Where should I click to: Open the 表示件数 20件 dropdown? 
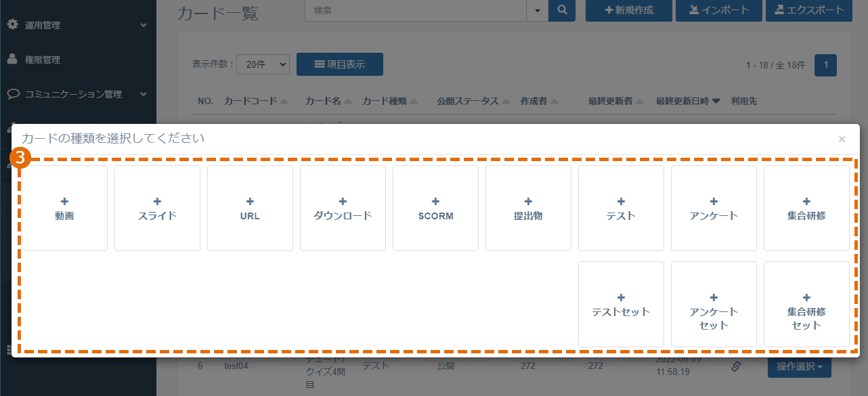tap(263, 64)
